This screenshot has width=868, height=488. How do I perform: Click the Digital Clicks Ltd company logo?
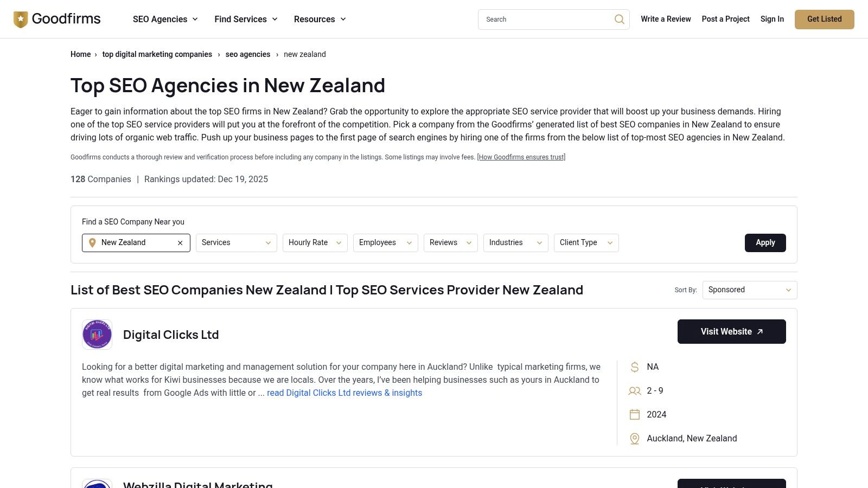pyautogui.click(x=97, y=334)
